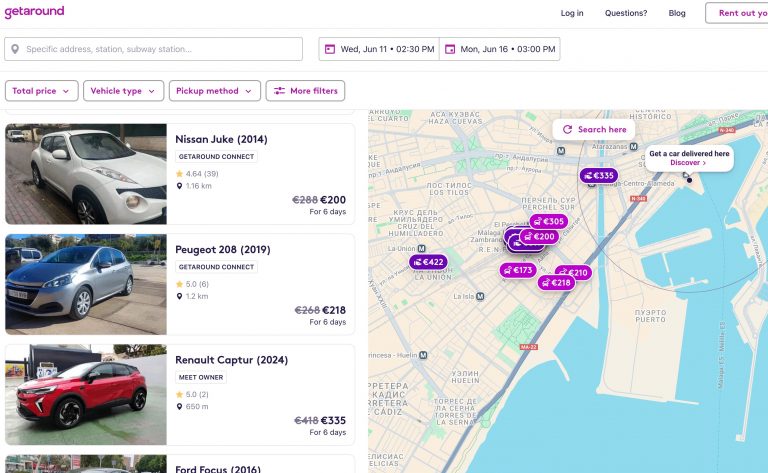Focus the specific address search field

[153, 49]
